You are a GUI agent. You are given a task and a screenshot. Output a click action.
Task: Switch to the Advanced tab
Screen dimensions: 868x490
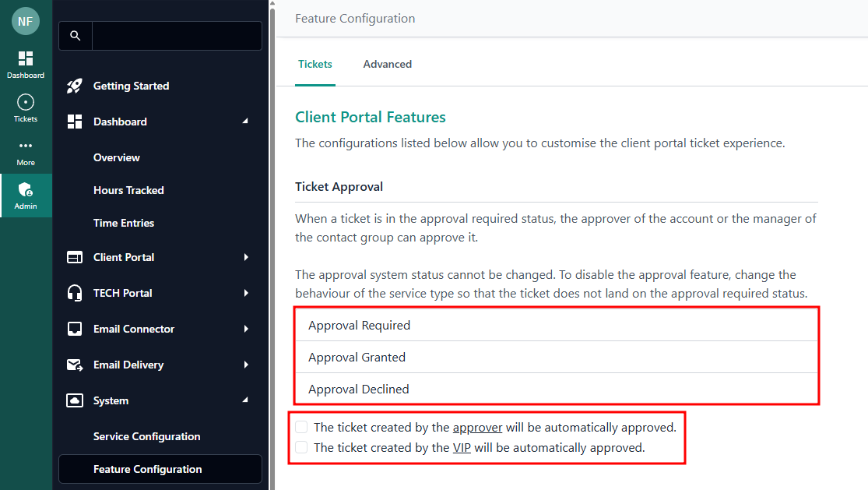point(387,64)
